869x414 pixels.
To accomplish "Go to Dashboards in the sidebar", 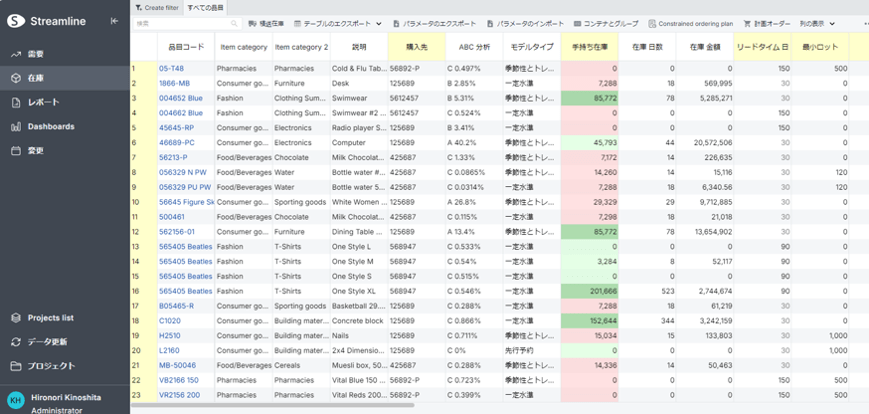I will pyautogui.click(x=50, y=127).
